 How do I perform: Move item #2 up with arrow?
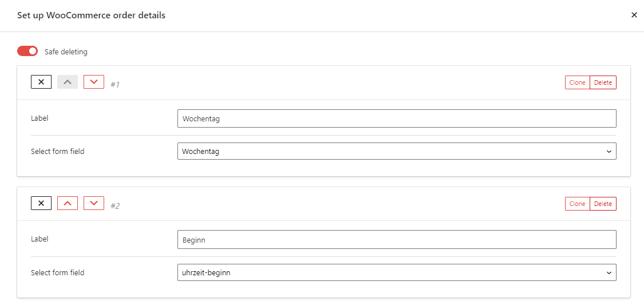point(68,203)
